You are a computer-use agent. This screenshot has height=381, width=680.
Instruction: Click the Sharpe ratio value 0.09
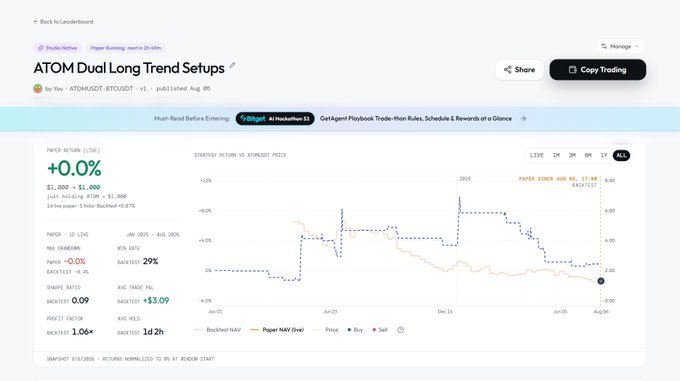click(x=80, y=300)
